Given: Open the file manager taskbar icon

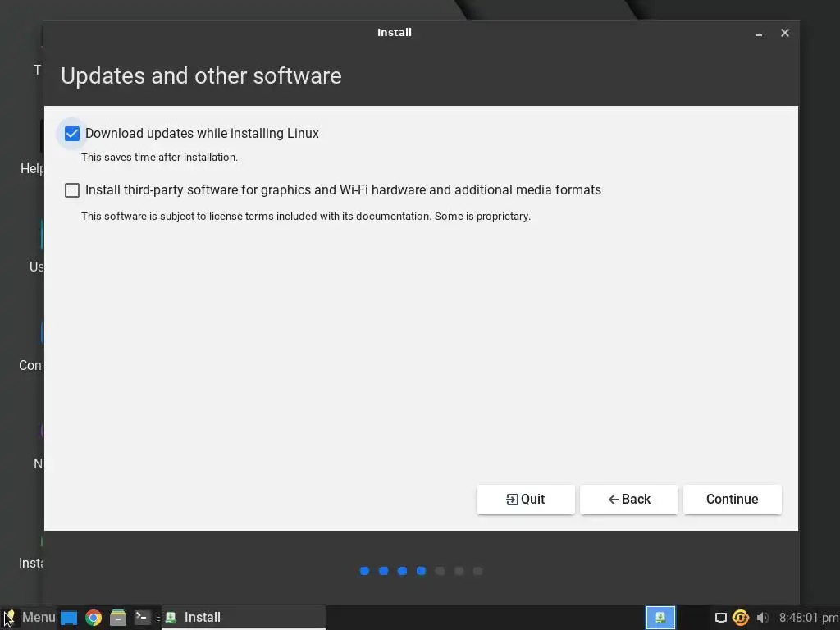Looking at the screenshot, I should coord(118,618).
